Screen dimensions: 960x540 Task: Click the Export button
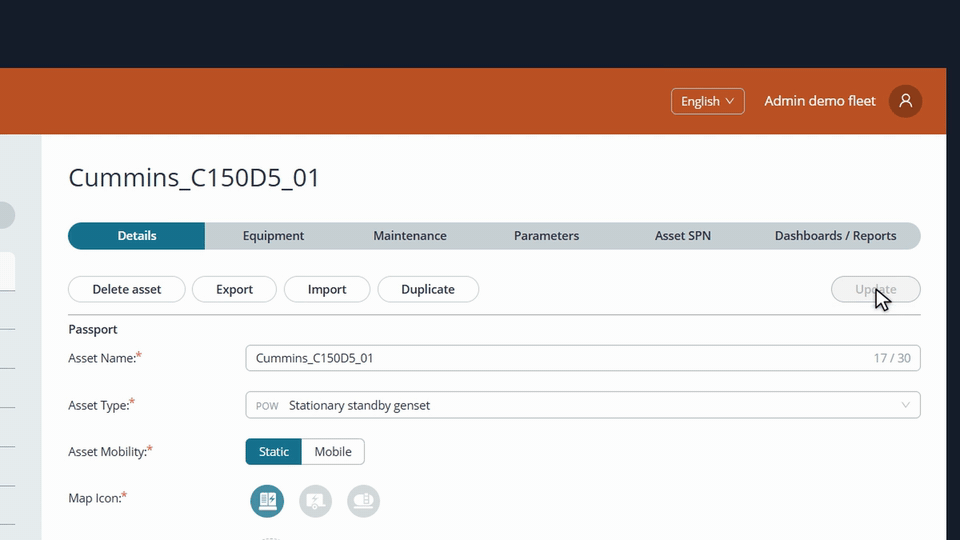pos(234,289)
